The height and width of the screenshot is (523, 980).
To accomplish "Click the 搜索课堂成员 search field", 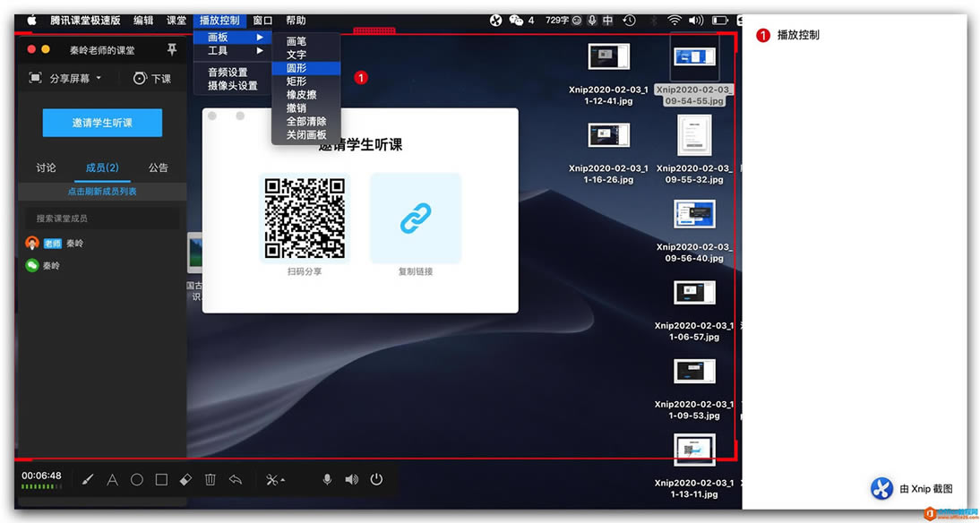I will pos(102,219).
